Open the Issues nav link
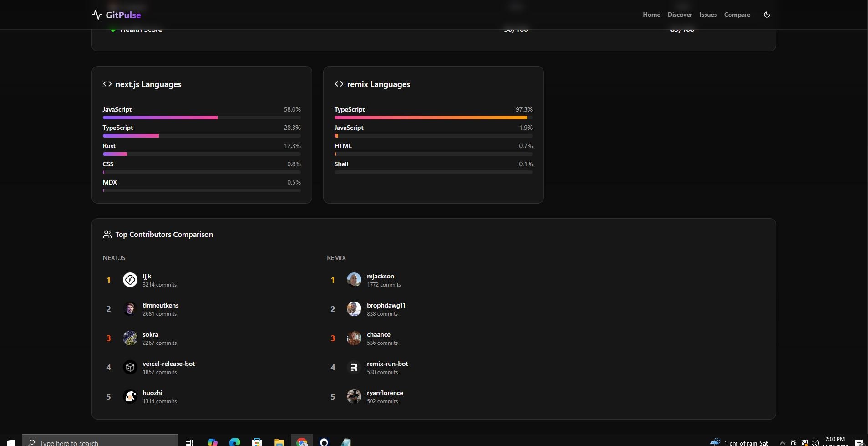Image resolution: width=868 pixels, height=446 pixels. (x=708, y=15)
